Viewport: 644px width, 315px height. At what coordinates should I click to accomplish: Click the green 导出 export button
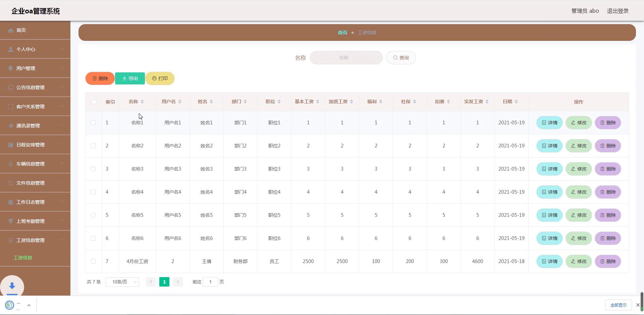coord(130,78)
